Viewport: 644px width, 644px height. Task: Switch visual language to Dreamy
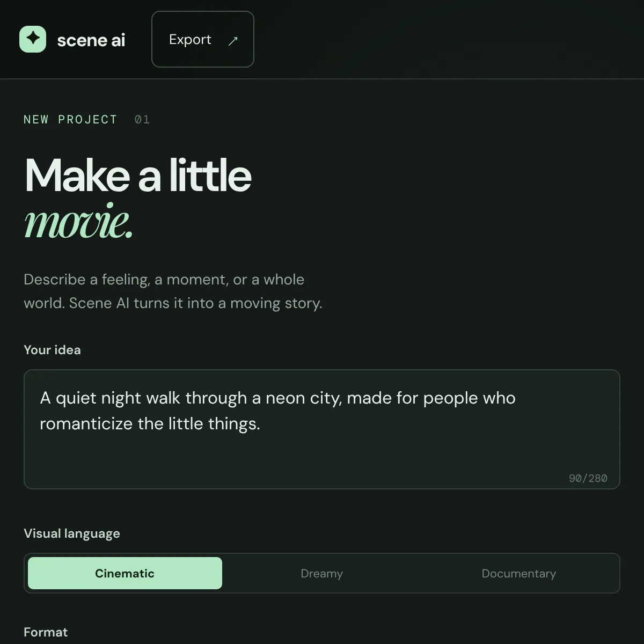point(322,573)
